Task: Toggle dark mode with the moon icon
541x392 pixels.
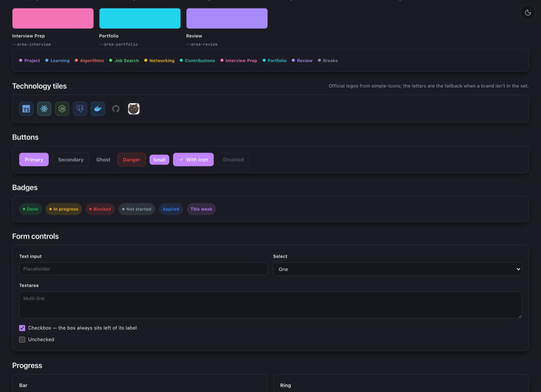Action: tap(528, 13)
